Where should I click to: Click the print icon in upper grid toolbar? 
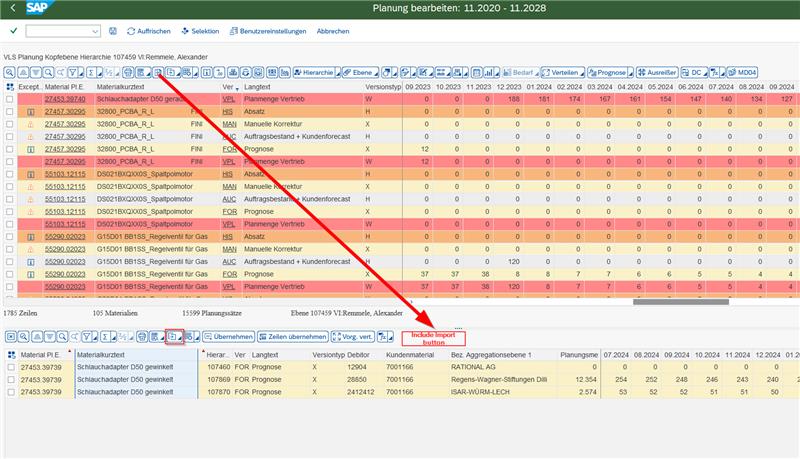point(129,73)
